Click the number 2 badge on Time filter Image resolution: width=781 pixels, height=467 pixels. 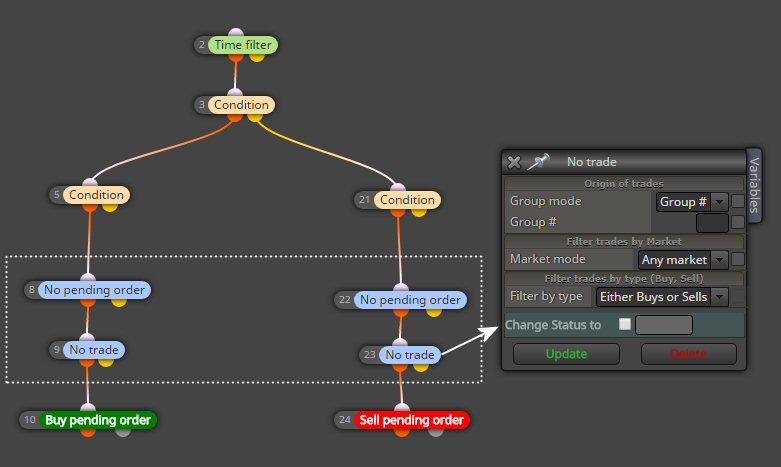[x=202, y=45]
